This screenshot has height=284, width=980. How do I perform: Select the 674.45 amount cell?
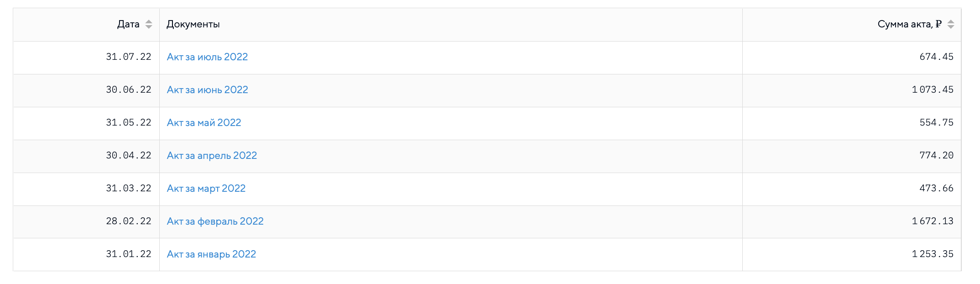(x=936, y=57)
